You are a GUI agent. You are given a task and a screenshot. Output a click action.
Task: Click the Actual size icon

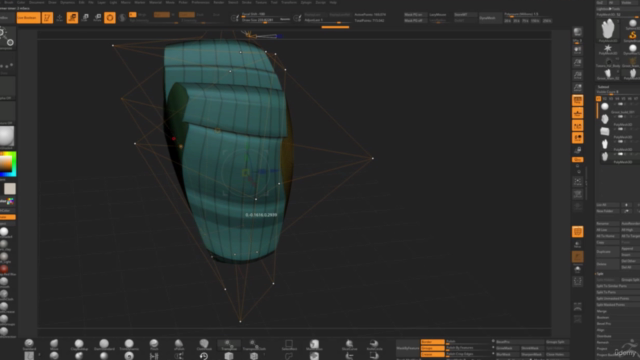tap(578, 76)
